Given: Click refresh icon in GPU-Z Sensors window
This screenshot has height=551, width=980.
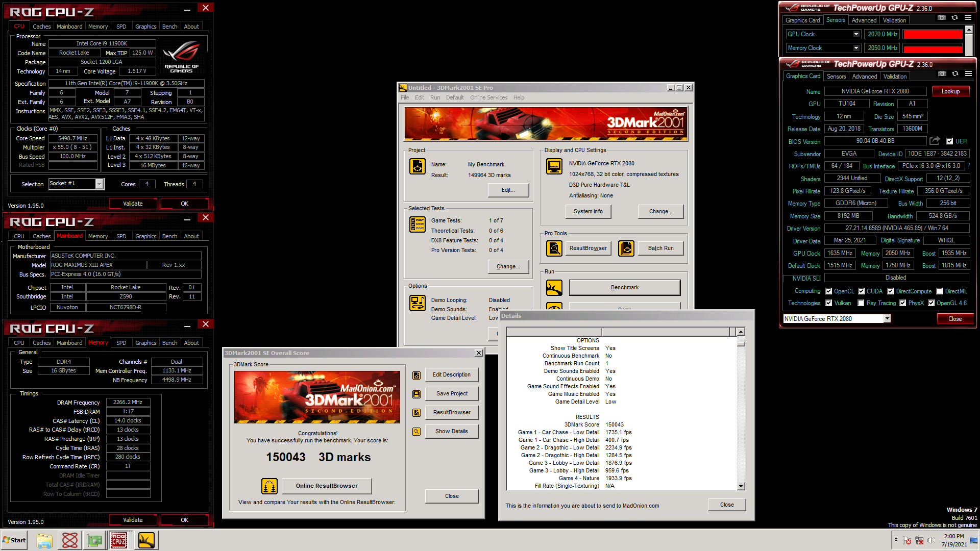Looking at the screenshot, I should coord(954,18).
